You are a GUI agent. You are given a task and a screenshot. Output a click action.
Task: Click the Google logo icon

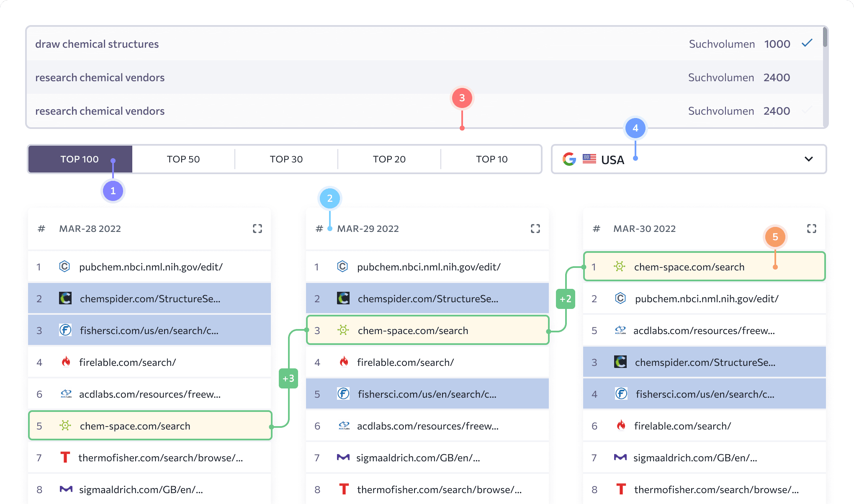(x=569, y=159)
